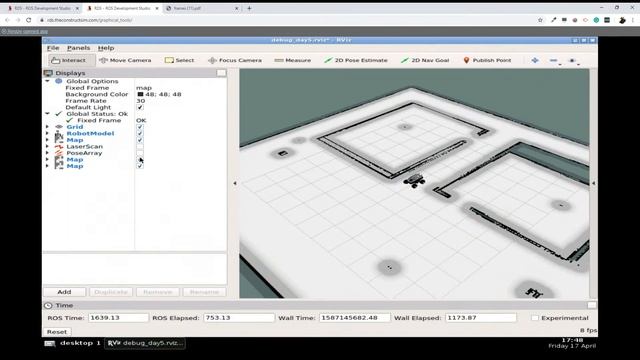Select the 2D Nav Goal tool
The width and height of the screenshot is (640, 360).
[425, 60]
